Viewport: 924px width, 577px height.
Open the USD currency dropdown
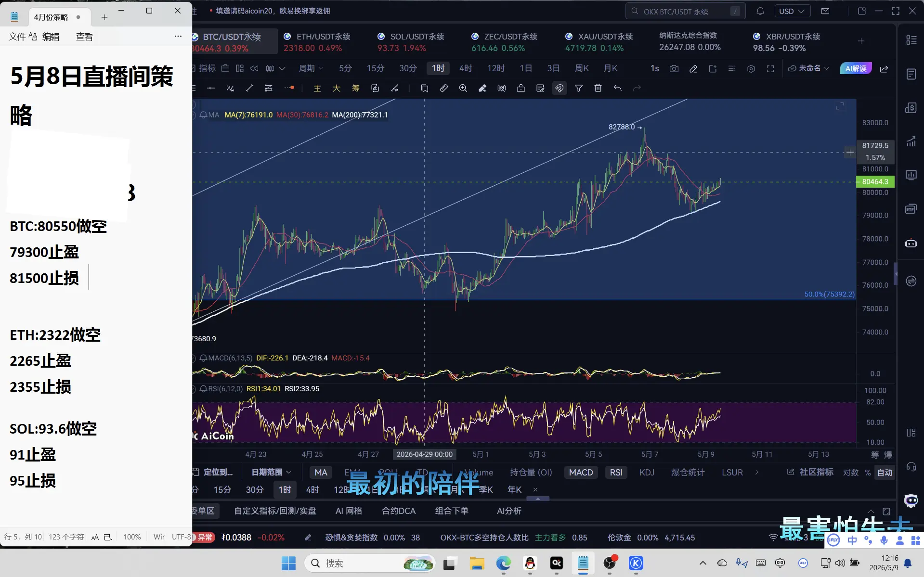pos(792,11)
